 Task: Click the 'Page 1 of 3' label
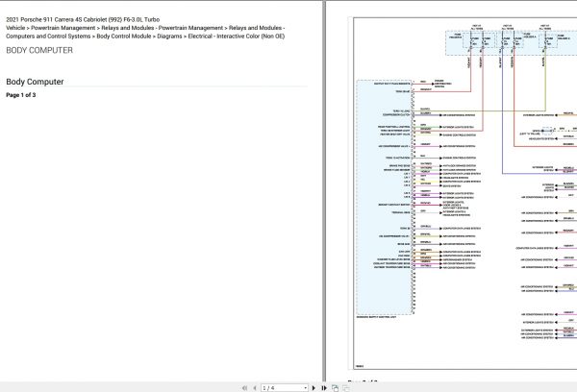point(21,95)
